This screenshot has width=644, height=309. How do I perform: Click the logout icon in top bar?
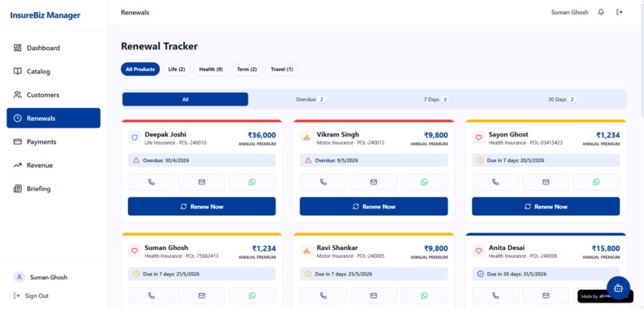619,12
